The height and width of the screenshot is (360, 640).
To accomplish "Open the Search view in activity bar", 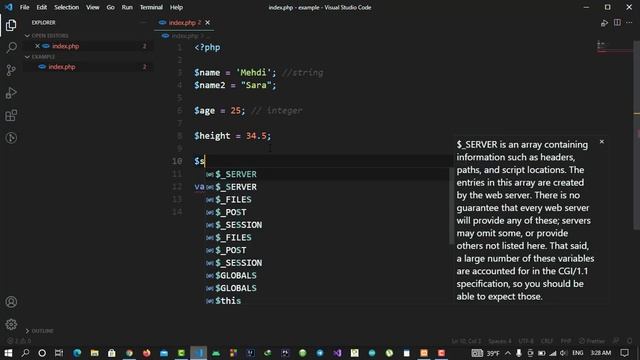I will coord(11,47).
